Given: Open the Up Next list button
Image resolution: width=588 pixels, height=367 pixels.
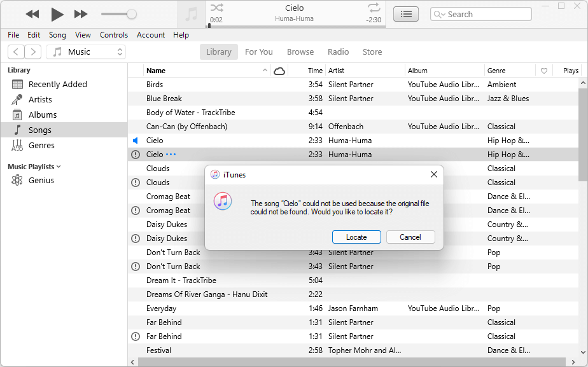Looking at the screenshot, I should click(x=406, y=14).
